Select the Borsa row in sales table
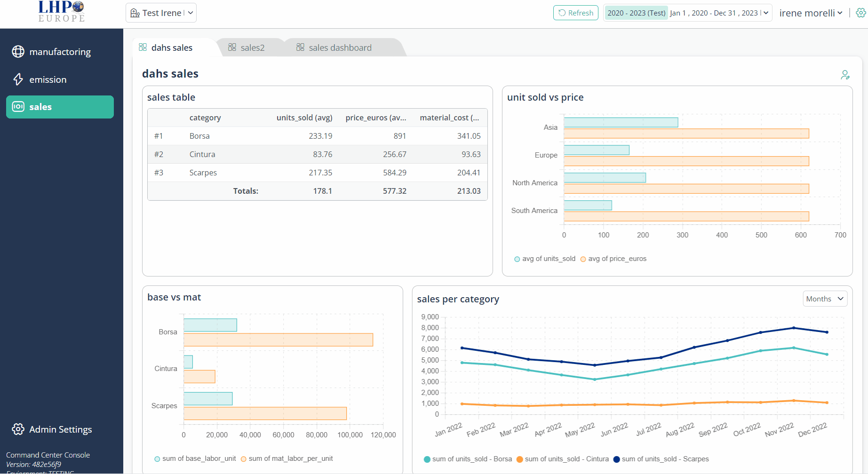 pyautogui.click(x=317, y=136)
